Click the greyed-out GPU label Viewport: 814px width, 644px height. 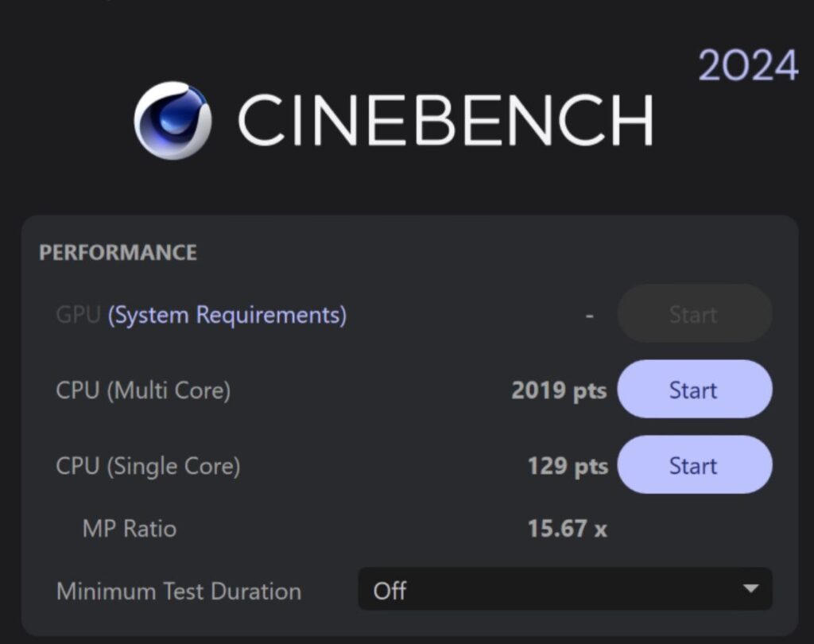[78, 315]
